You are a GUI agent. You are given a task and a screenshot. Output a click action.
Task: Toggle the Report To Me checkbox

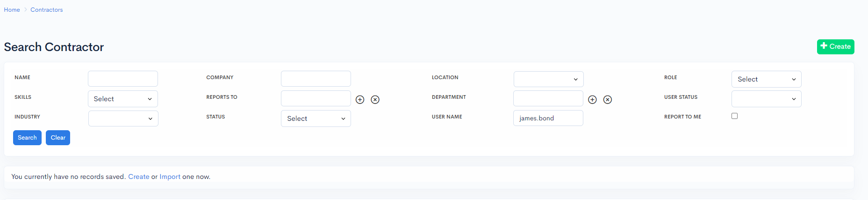(x=734, y=116)
